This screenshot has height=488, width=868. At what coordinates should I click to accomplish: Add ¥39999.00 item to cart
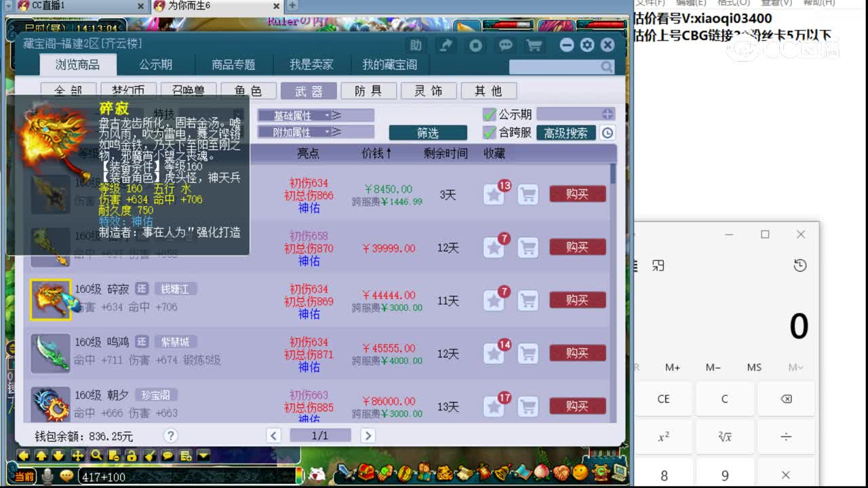[x=528, y=248]
